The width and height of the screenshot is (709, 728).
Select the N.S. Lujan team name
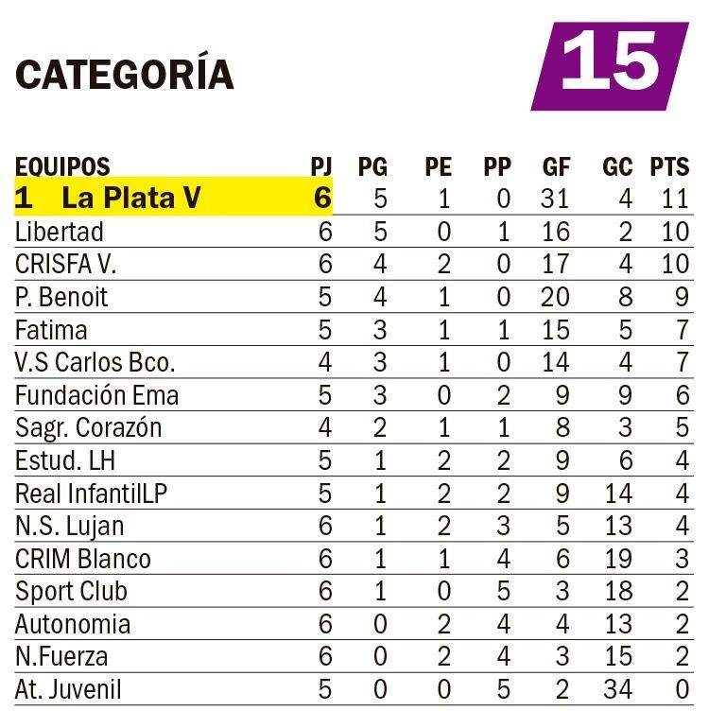pyautogui.click(x=70, y=527)
